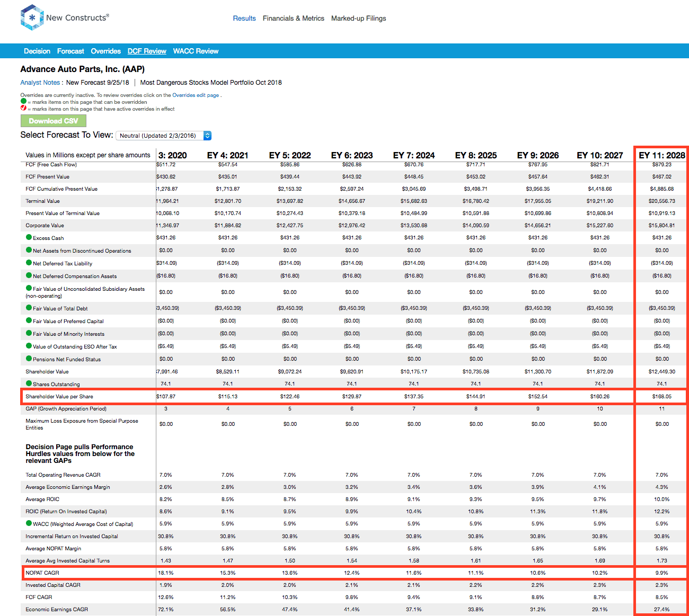Screen dimensions: 689x616
Task: Click the green dot beside Fair Value of Minority Interests
Action: click(29, 333)
